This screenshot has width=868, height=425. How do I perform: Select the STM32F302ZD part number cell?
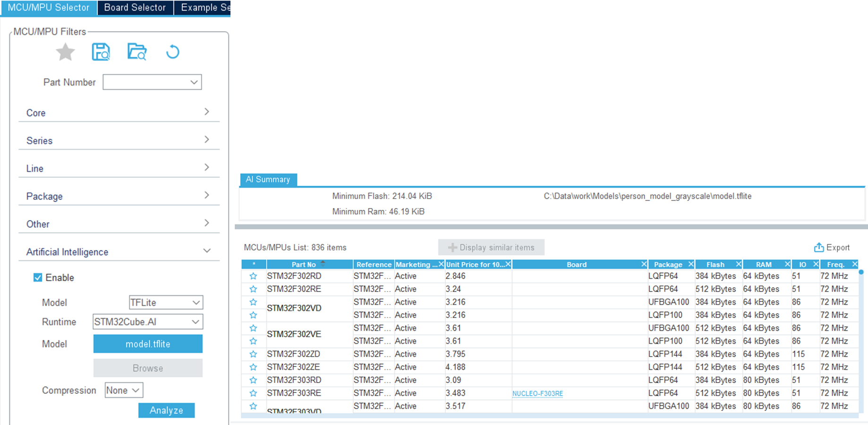[309, 354]
